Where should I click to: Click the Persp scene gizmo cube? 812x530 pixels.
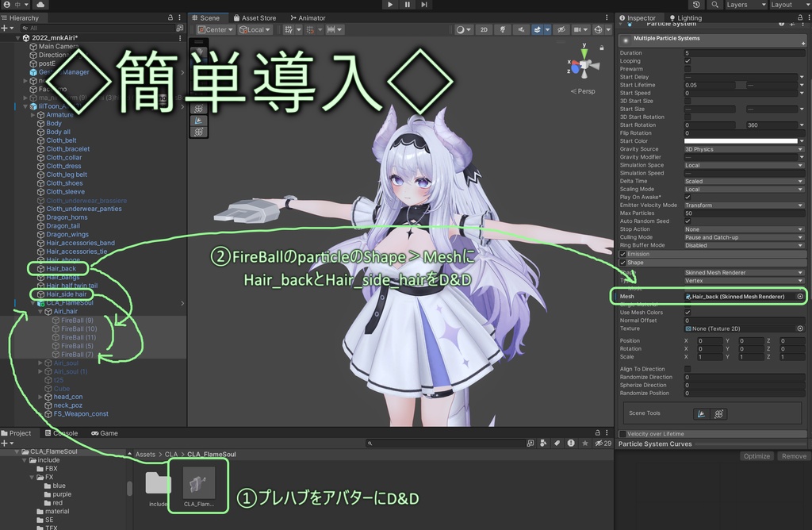point(583,65)
